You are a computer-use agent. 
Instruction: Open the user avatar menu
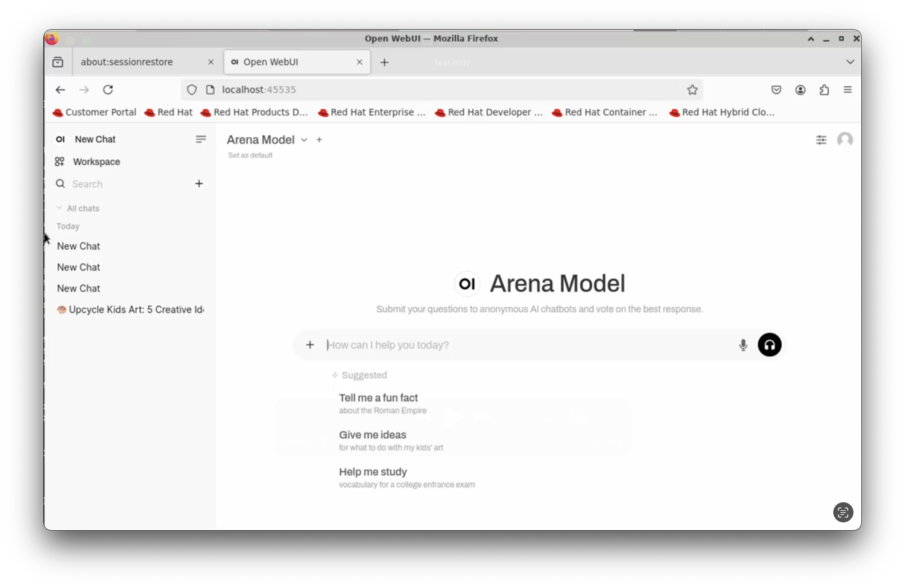[845, 140]
